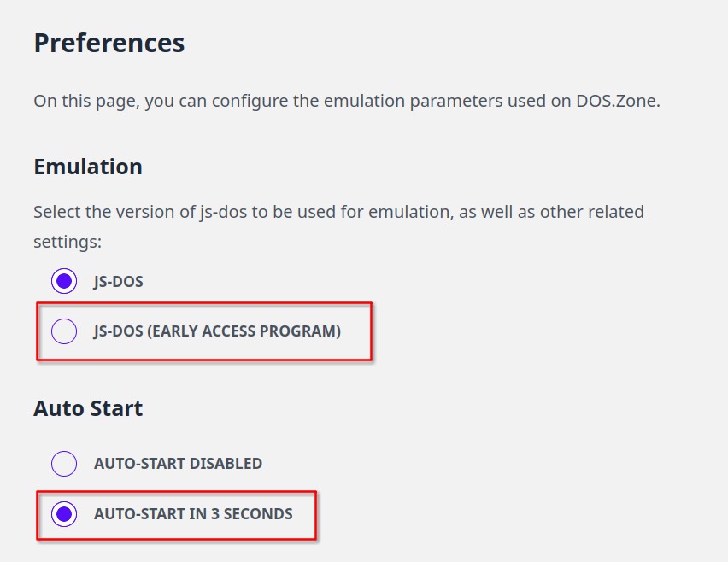Click the "emulation parameters" phrase in the intro
Image resolution: width=728 pixels, height=562 pixels.
(x=414, y=101)
